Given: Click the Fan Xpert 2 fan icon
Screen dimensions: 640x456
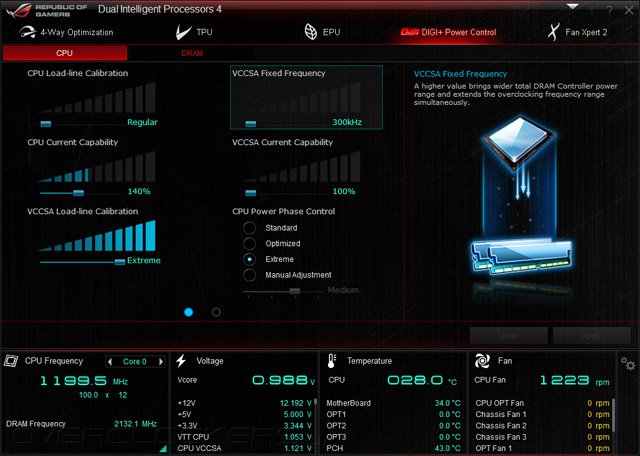Looking at the screenshot, I should click(x=553, y=32).
